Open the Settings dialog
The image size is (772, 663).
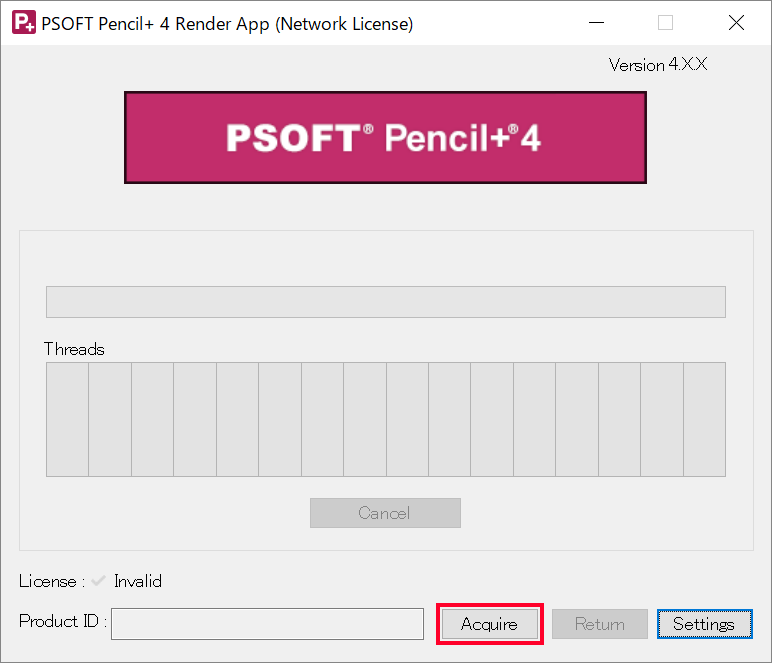[705, 624]
